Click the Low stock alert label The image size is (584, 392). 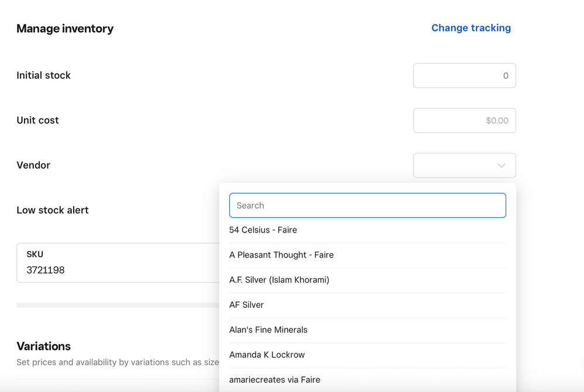click(53, 210)
